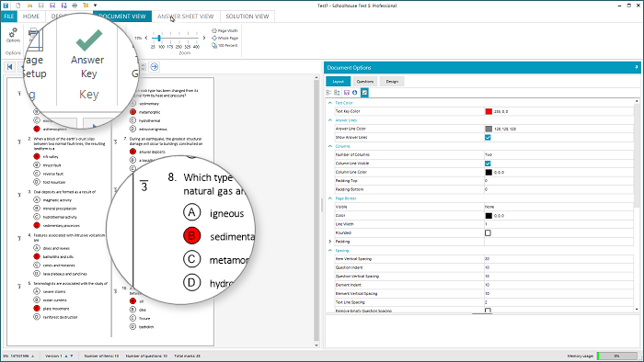644x362 pixels.
Task: Click the Padding Top value field
Action: [558, 180]
